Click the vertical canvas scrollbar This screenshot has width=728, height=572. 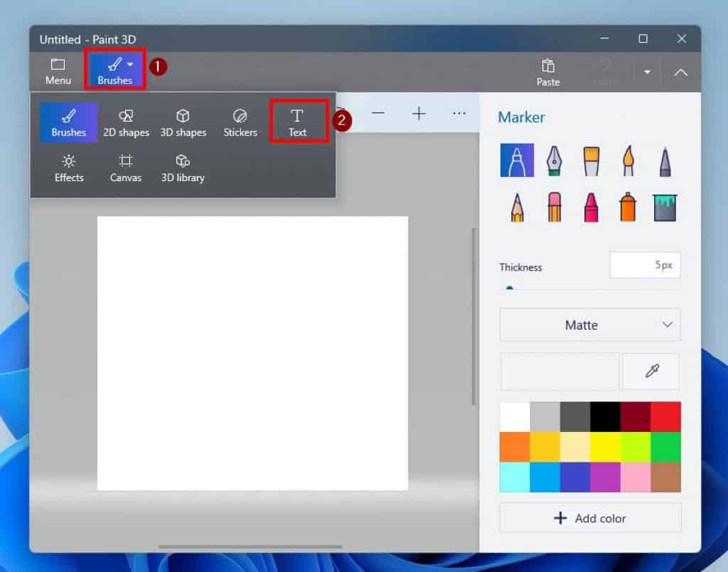(x=473, y=316)
